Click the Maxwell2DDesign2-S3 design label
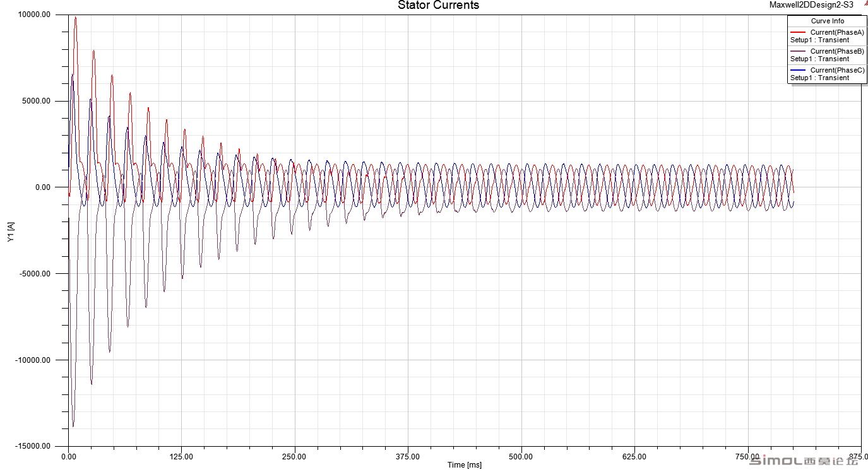Screen dimensions: 868x472 811,4
